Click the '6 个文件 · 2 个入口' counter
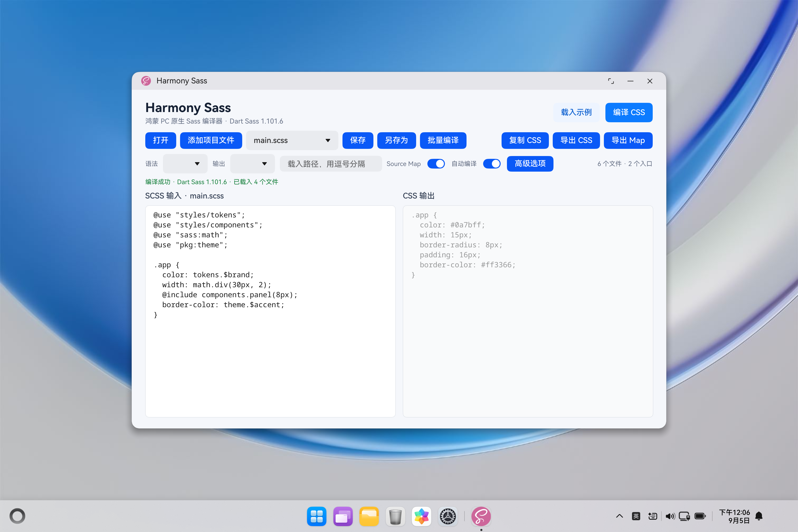 pyautogui.click(x=625, y=164)
